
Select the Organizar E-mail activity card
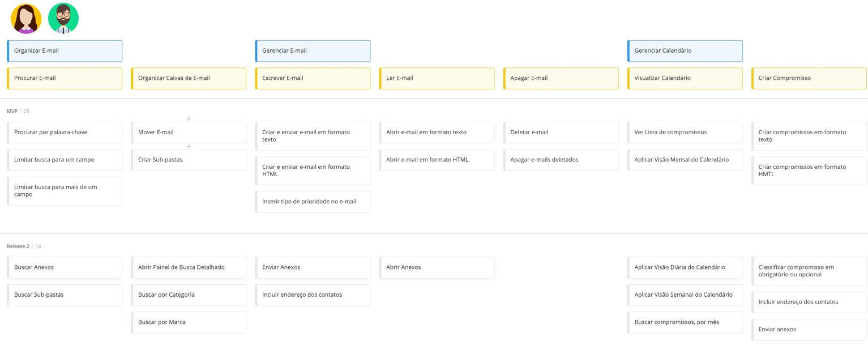coord(65,51)
